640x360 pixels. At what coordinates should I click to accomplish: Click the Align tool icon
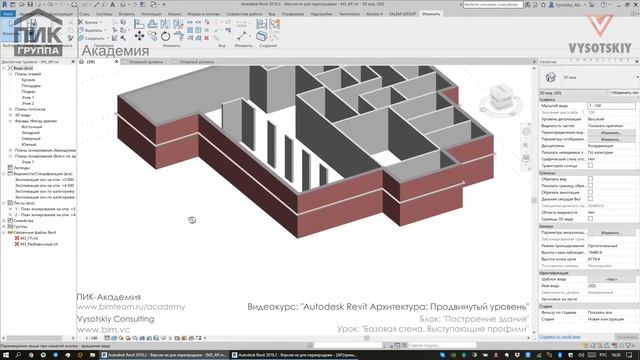[139, 24]
